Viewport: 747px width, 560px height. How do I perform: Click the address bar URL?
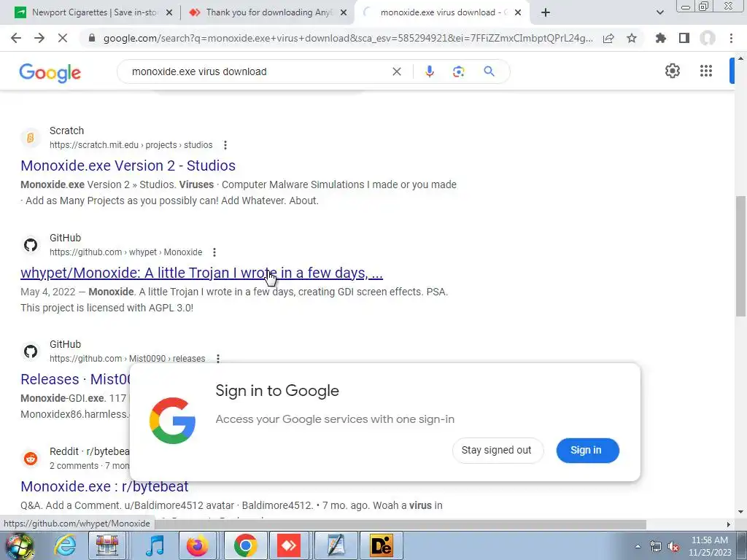(x=348, y=38)
